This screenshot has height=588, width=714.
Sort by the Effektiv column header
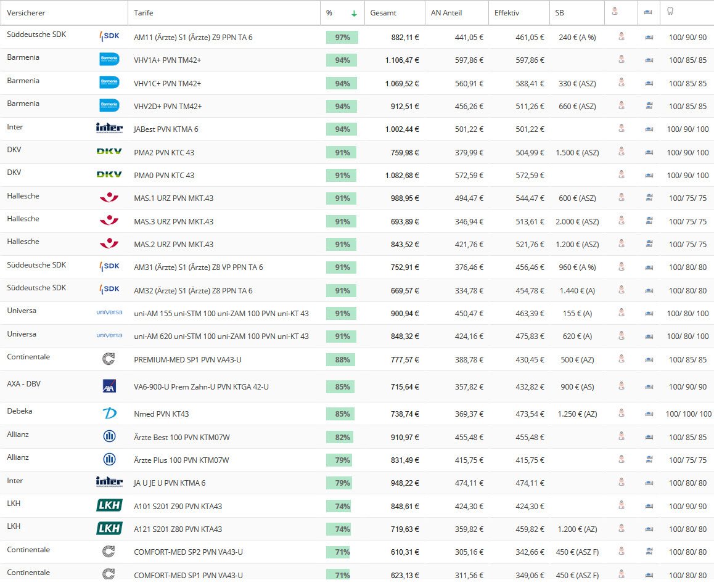507,13
